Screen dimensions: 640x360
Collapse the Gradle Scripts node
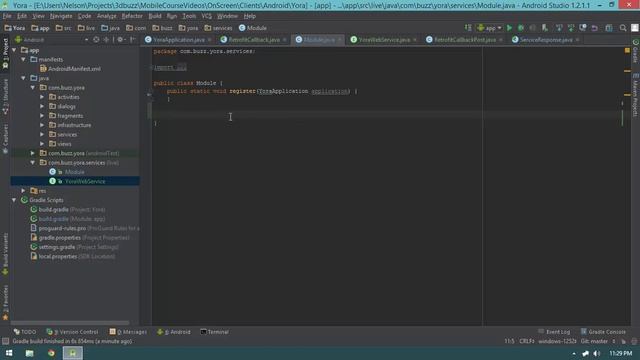(x=14, y=200)
